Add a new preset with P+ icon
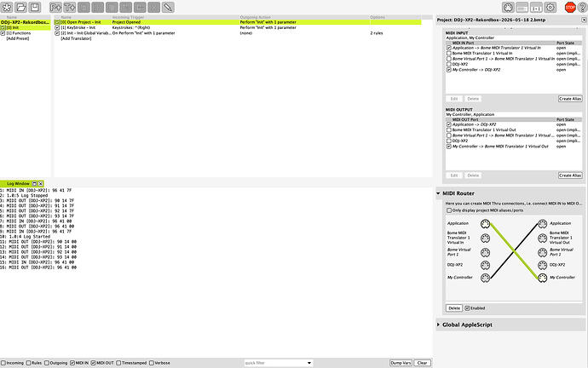The width and height of the screenshot is (588, 368). (55, 7)
